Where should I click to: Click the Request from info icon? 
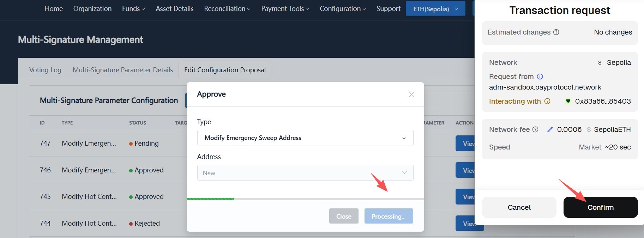pyautogui.click(x=540, y=77)
